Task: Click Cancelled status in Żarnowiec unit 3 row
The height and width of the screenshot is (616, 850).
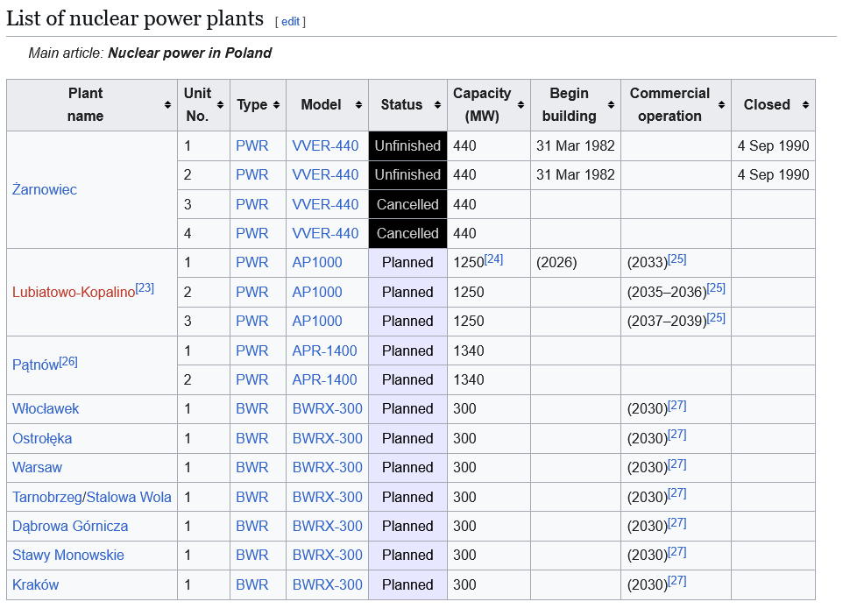Action: coord(407,204)
